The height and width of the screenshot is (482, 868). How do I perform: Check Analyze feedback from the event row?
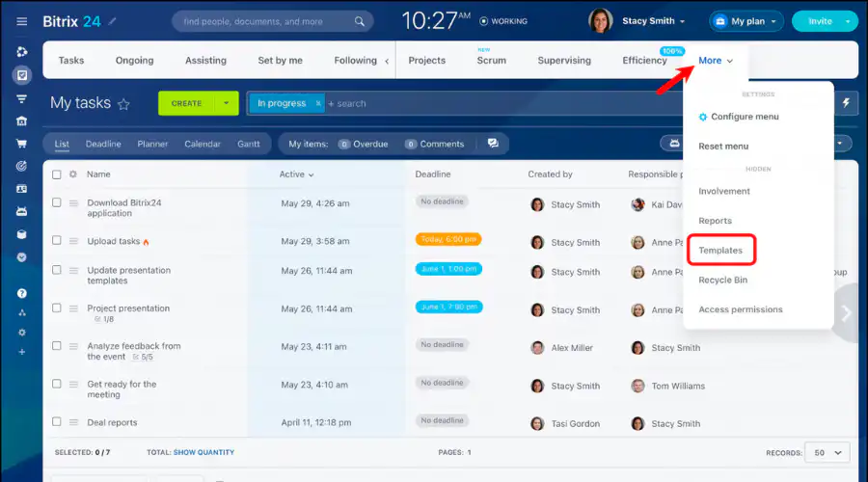coord(57,346)
